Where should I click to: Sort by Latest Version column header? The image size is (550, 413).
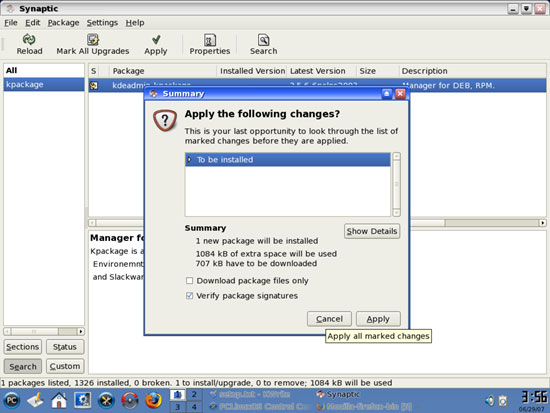(322, 71)
